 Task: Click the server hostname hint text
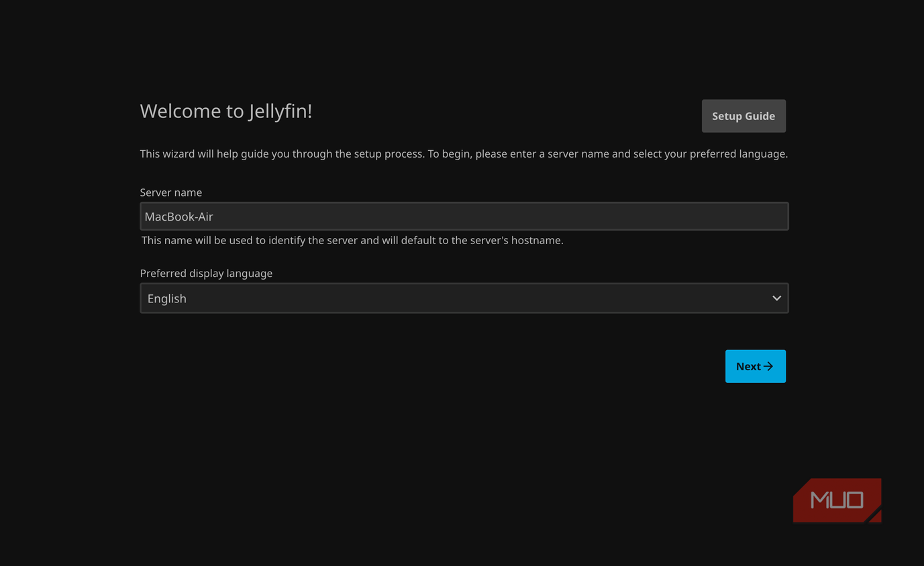pos(352,240)
